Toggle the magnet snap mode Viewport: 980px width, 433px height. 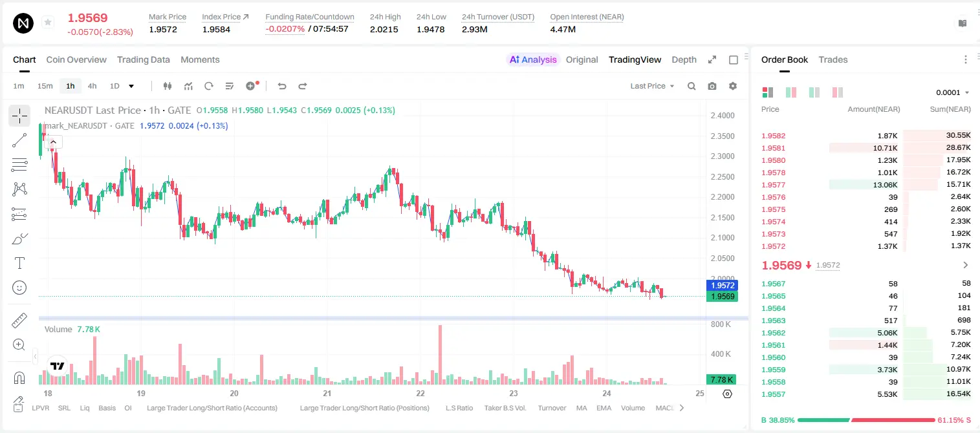click(x=19, y=378)
